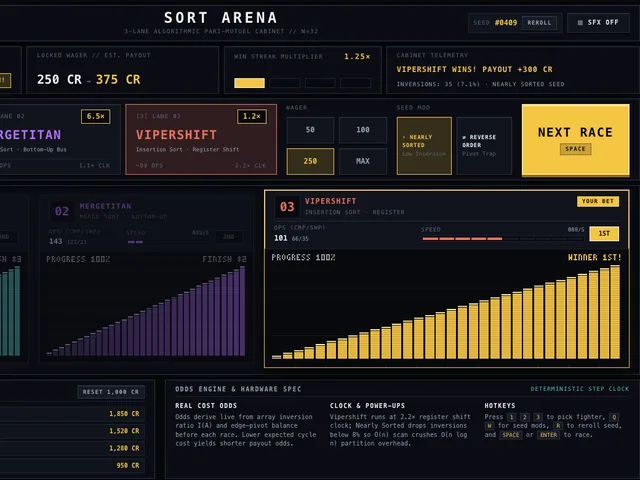
Task: Click the WINNER 1ST! label
Action: (x=594, y=258)
